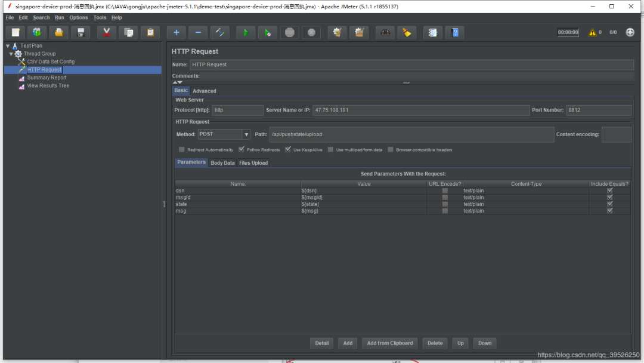Switch to the Body Data tab
This screenshot has height=363, width=644.
pos(222,163)
